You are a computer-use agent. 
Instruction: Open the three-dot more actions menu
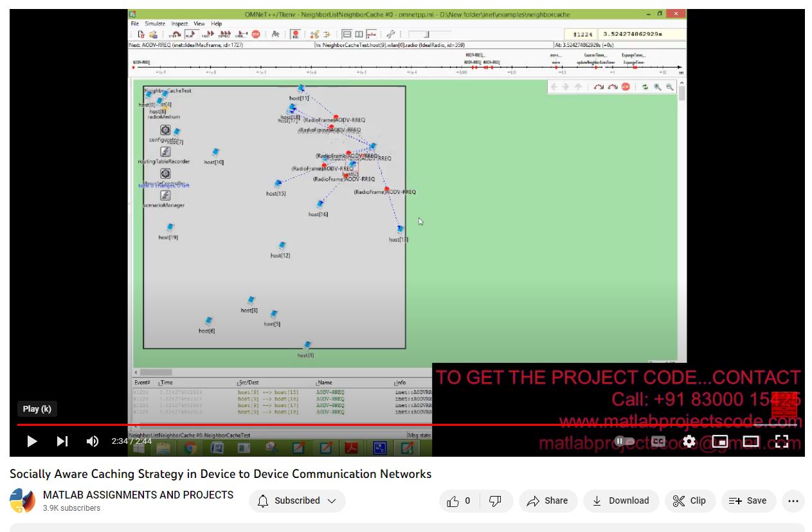[793, 501]
